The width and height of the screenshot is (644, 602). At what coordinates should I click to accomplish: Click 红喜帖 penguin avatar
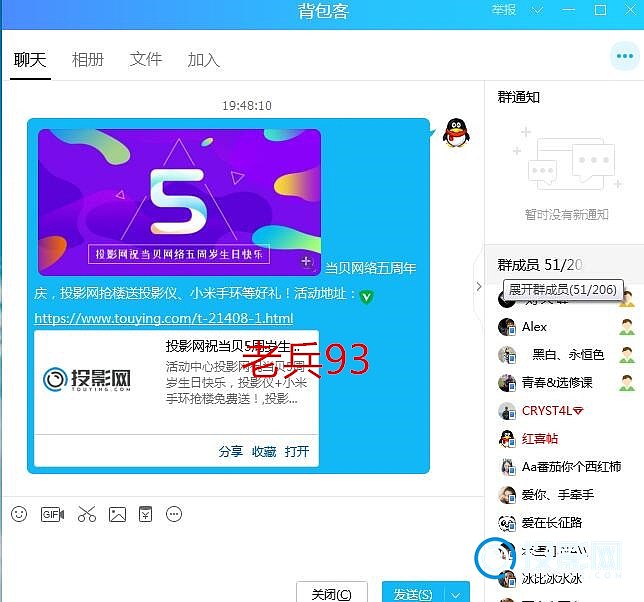pos(506,439)
